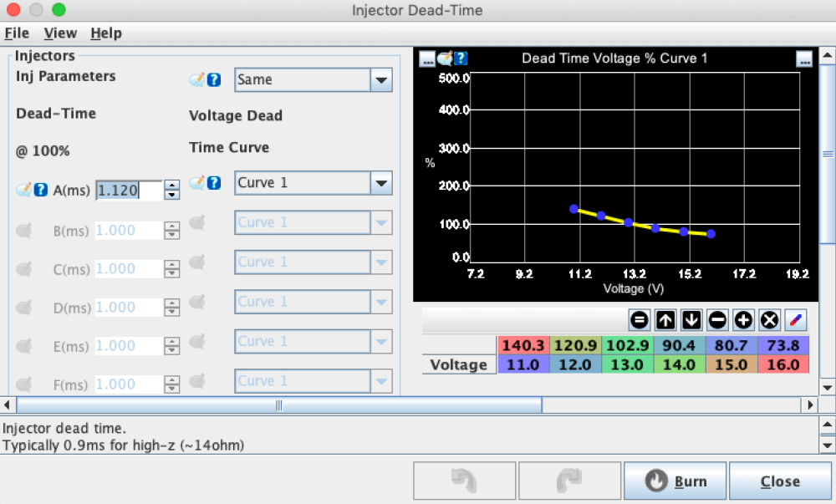Click the note icon beside Inj Parameters
The height and width of the screenshot is (504, 836).
197,80
